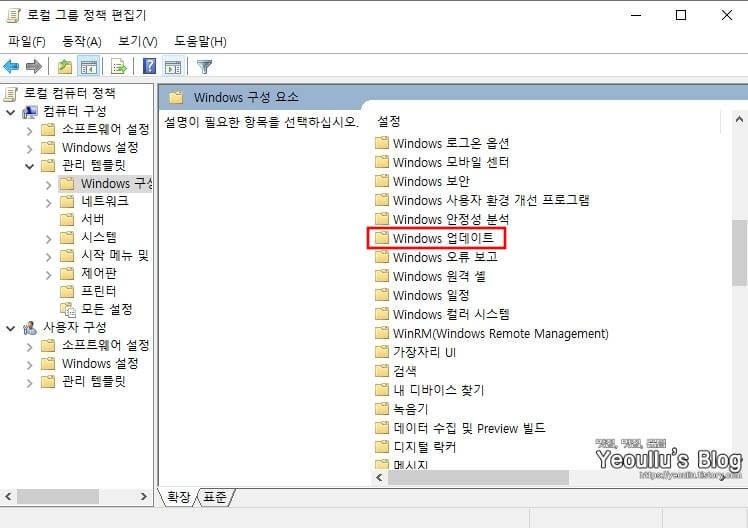The height and width of the screenshot is (528, 748).
Task: Select the 서버 folder in tree
Action: pyautogui.click(x=93, y=219)
